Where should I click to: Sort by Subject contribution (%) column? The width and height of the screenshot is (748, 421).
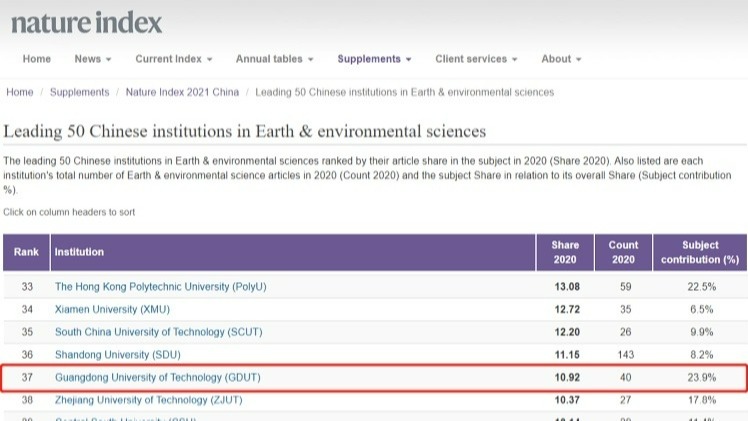pyautogui.click(x=700, y=252)
